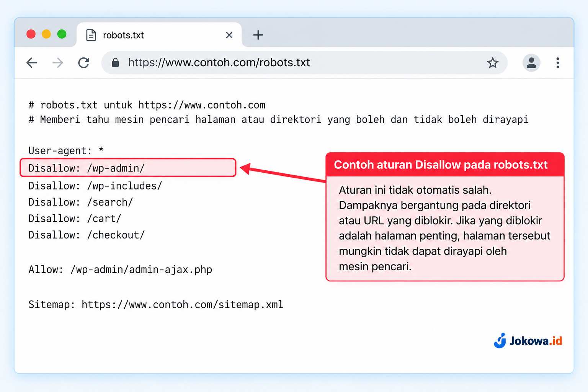Viewport: 588px width, 392px height.
Task: Open the user profile avatar
Action: [x=531, y=63]
